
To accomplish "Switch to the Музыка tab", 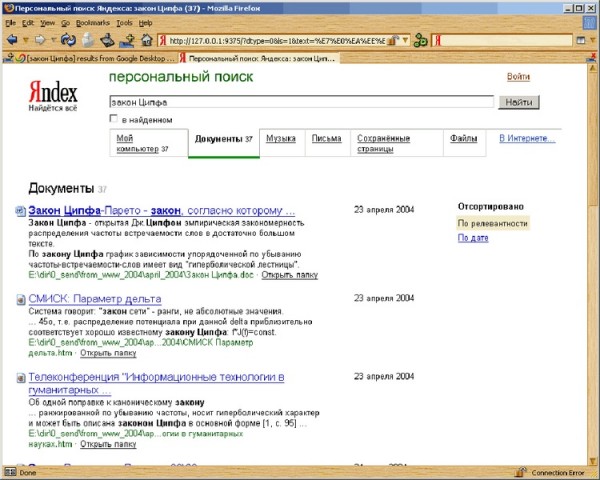I will click(280, 139).
